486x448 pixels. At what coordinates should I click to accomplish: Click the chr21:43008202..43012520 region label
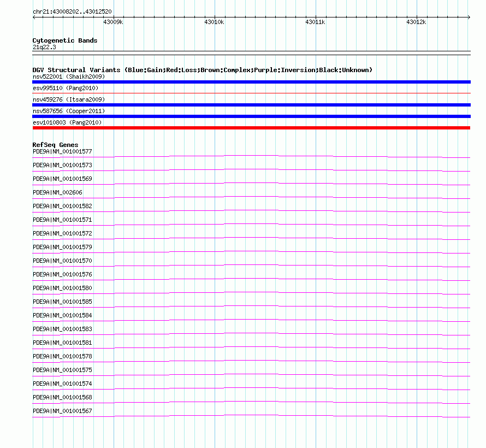72,11
